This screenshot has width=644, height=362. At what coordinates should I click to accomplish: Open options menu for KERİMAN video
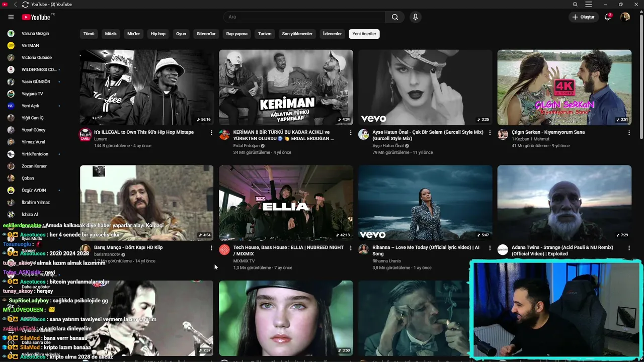[x=351, y=133]
